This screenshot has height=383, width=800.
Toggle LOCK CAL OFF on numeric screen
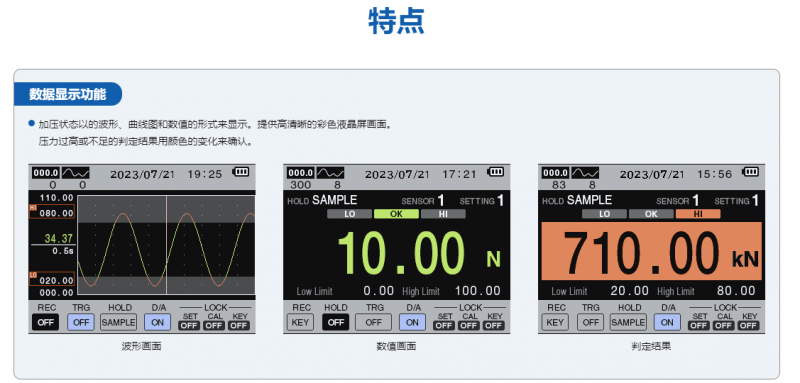(x=469, y=325)
